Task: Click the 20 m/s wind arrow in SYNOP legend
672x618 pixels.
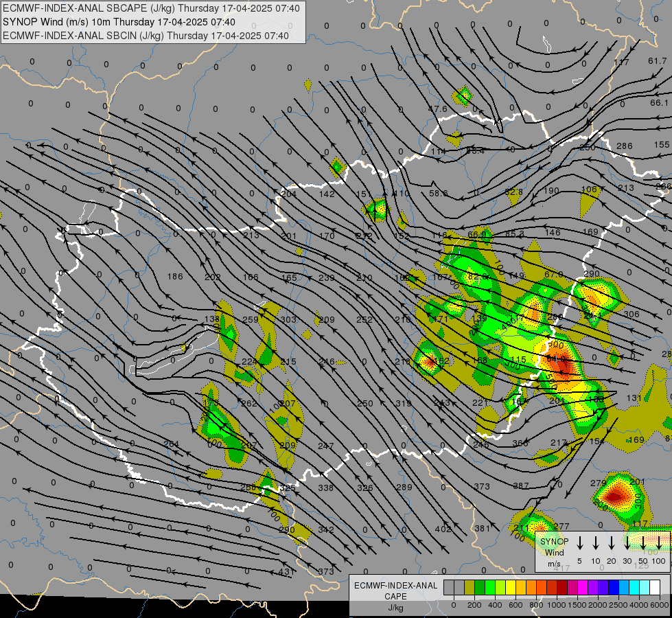Action: tap(612, 542)
